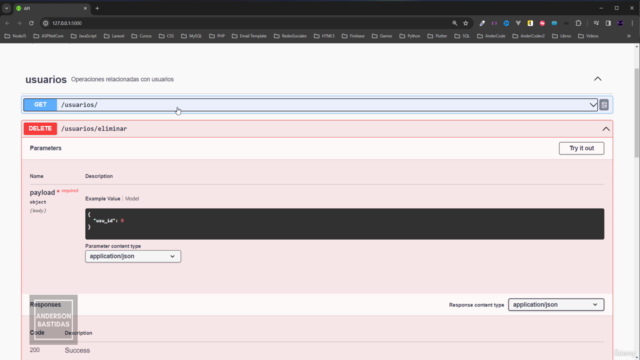Copy GET /usuarios/ path with clipboard icon

(604, 105)
